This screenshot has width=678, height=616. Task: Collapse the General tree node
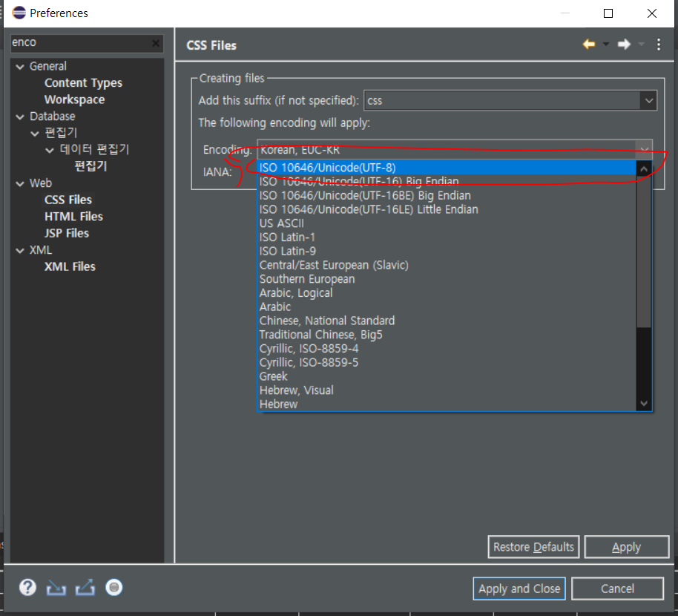point(20,67)
